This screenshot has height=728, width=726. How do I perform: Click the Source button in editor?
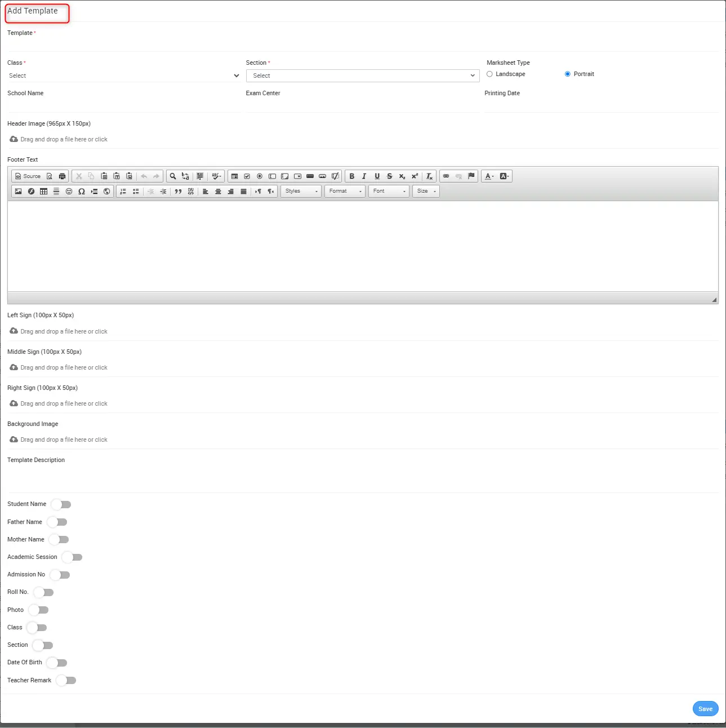(x=28, y=176)
